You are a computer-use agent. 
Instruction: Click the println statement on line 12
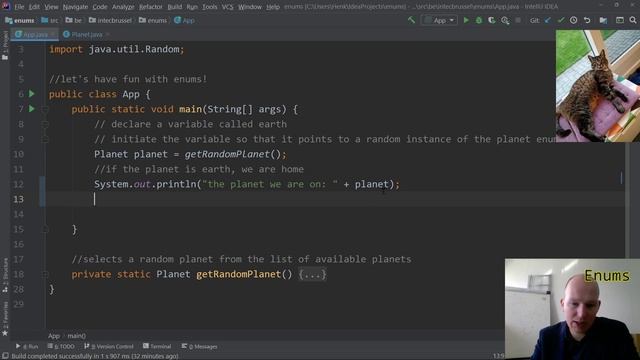coord(247,184)
